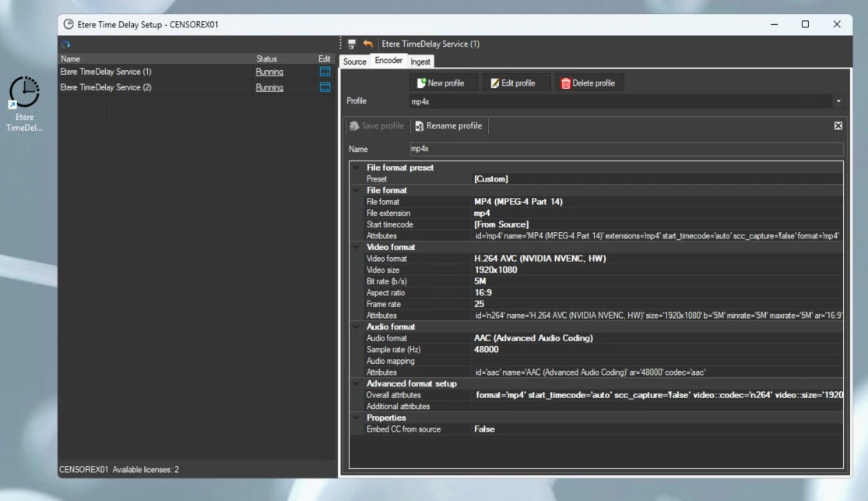Viewport: 868px width, 501px height.
Task: Click the empty Audio mapping value cell
Action: coord(658,361)
